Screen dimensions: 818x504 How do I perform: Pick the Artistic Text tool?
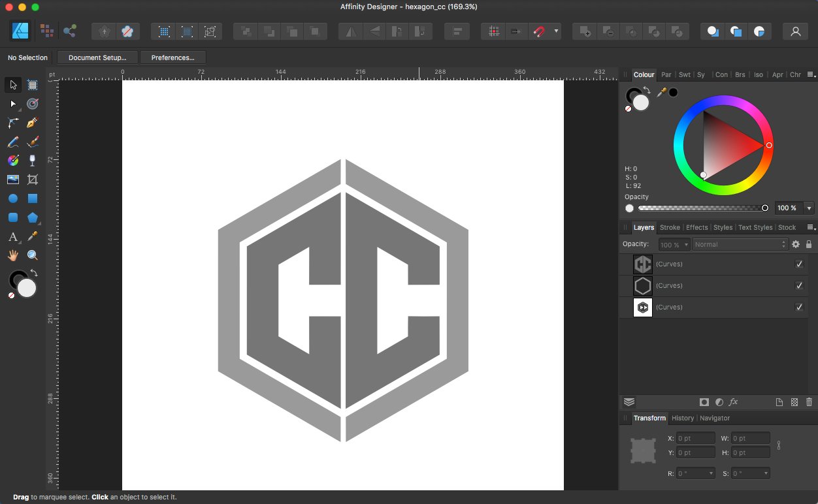(12, 236)
